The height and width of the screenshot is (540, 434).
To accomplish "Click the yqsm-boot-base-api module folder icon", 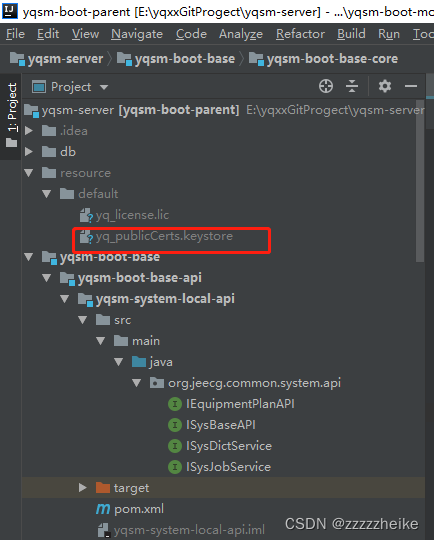I will [67, 278].
